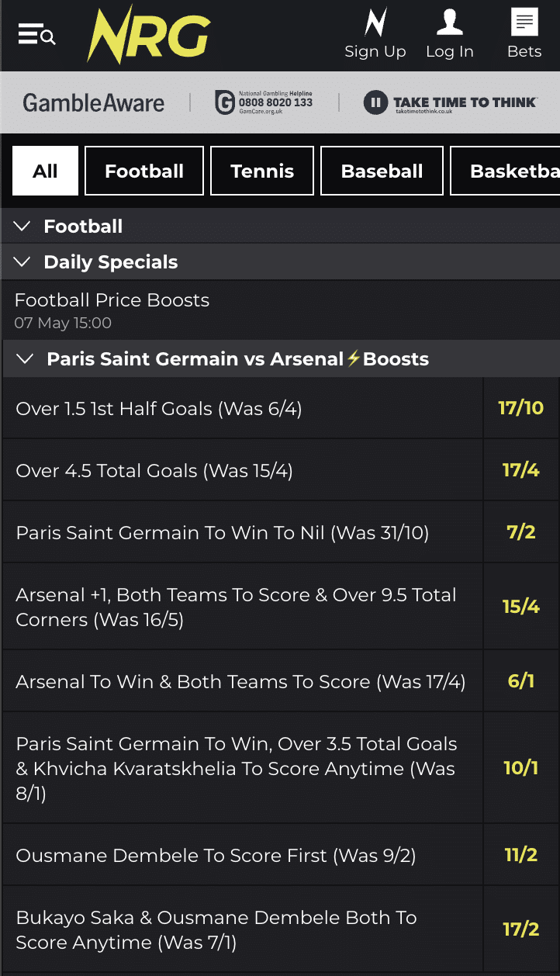Add 6/1 Arsenal Win & BTTS bet
The image size is (560, 976).
pyautogui.click(x=520, y=681)
